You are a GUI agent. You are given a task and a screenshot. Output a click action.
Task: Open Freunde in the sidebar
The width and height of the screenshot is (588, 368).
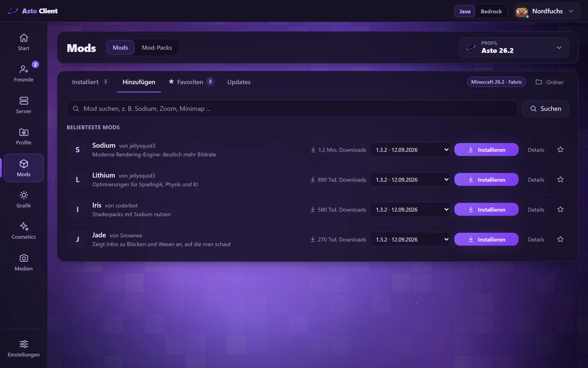coord(24,73)
